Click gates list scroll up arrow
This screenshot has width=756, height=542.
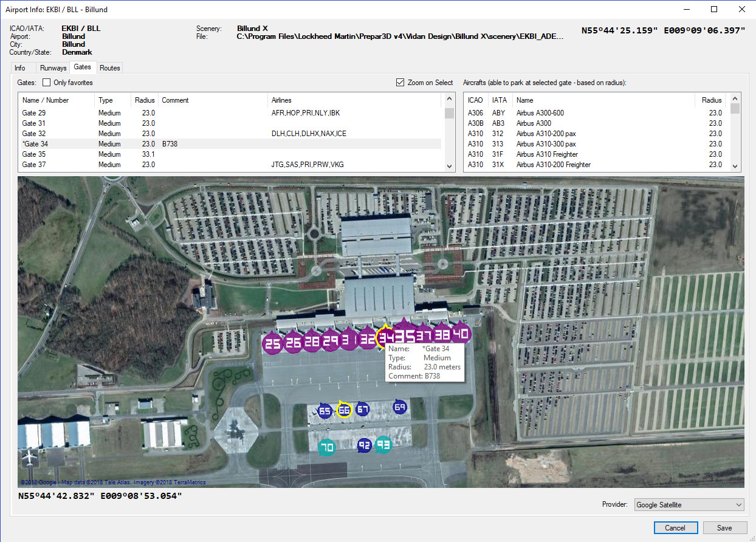[x=450, y=98]
